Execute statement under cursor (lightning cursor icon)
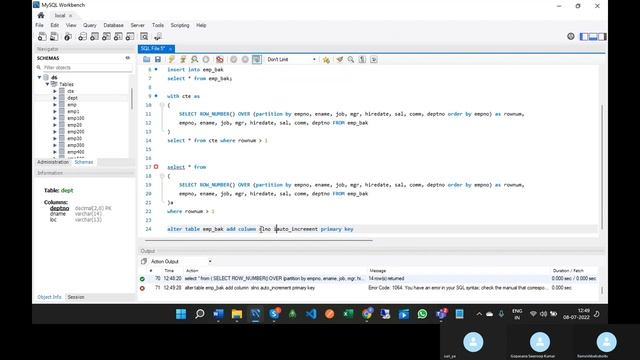640x360 pixels. [x=183, y=60]
